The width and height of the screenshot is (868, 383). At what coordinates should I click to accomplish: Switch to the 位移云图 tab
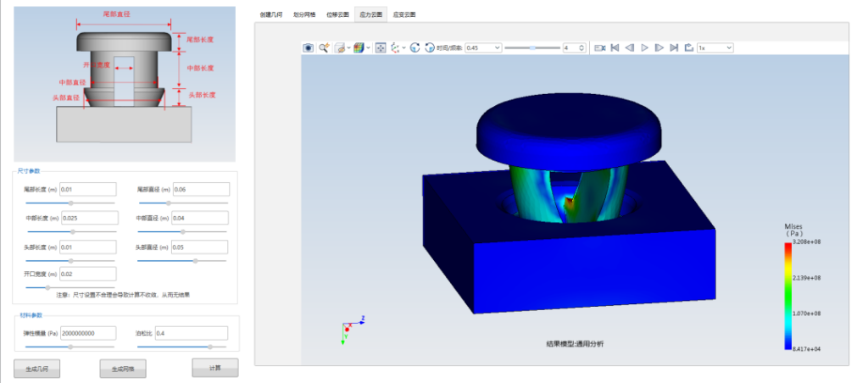[x=337, y=14]
